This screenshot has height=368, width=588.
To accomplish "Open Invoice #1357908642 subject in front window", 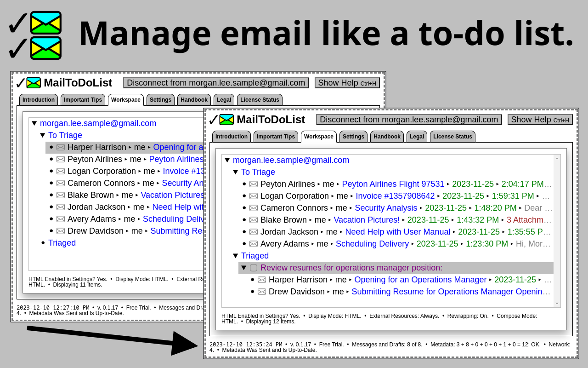I will pyautogui.click(x=395, y=196).
